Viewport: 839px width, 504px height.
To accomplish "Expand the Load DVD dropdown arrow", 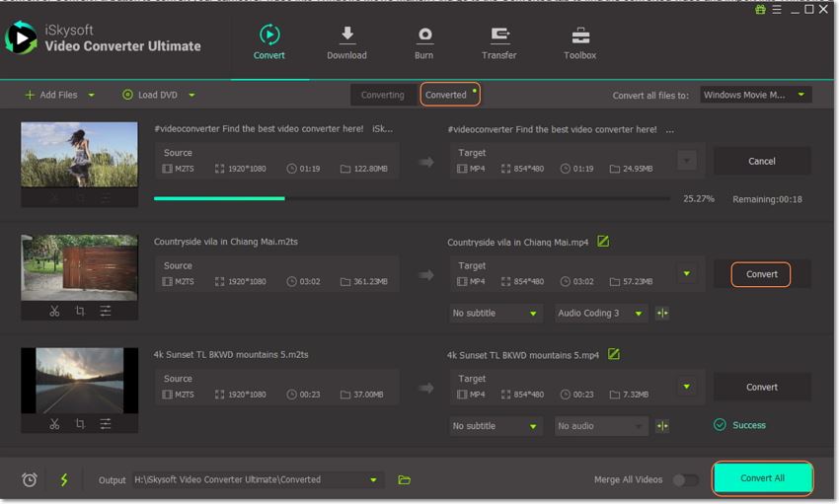I will (x=191, y=95).
